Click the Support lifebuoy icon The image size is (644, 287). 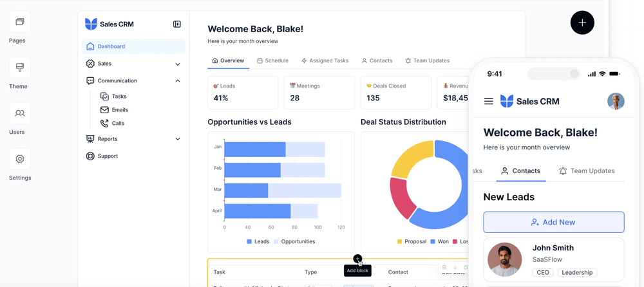[x=90, y=156]
